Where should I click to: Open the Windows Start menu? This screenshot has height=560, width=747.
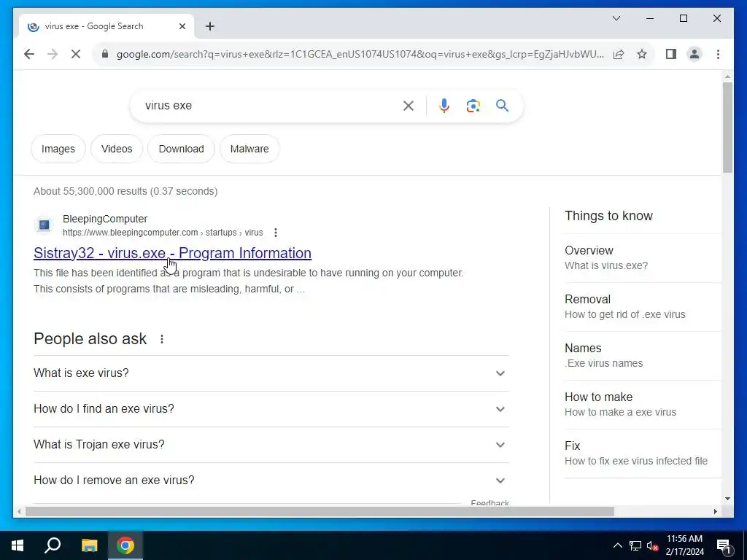pyautogui.click(x=18, y=545)
